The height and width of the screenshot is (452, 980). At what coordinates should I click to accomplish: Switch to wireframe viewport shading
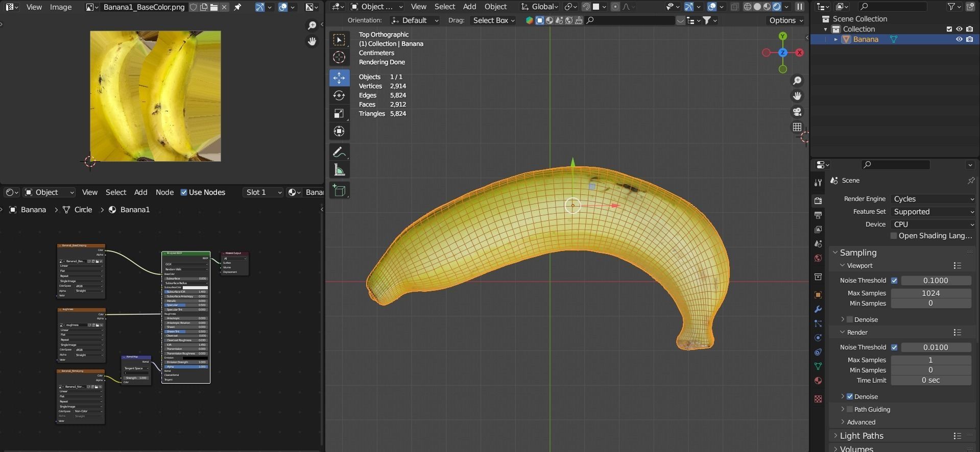coord(748,7)
